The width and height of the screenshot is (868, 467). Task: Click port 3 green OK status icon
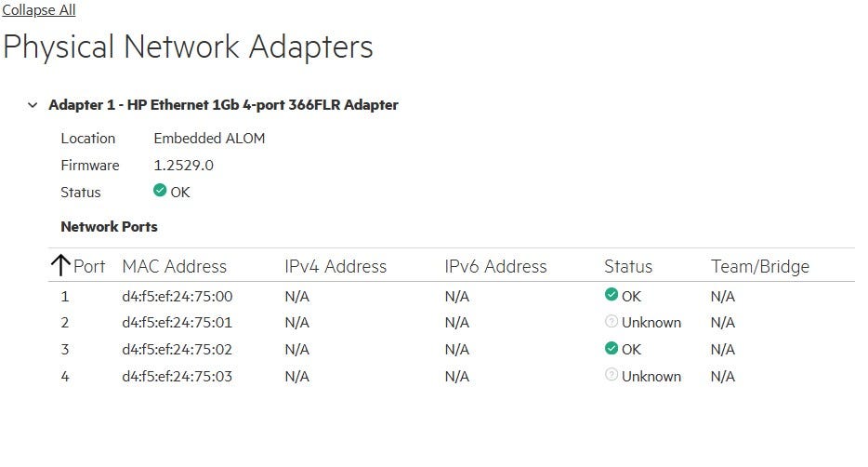[x=612, y=348]
